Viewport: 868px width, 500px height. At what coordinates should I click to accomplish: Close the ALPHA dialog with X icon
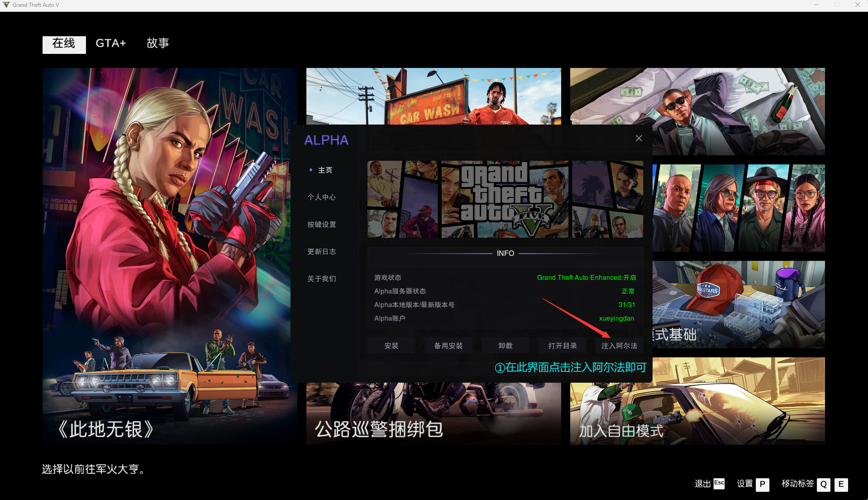point(639,139)
